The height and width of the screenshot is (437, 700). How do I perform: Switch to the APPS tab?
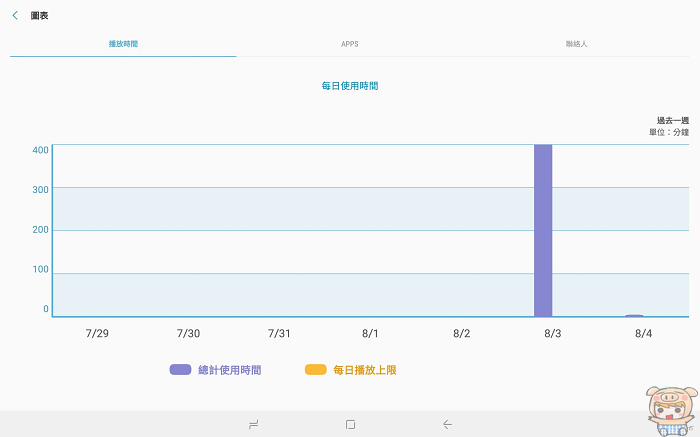[x=350, y=44]
